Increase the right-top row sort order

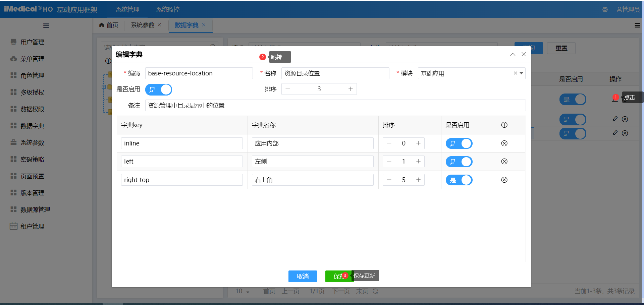tap(418, 180)
